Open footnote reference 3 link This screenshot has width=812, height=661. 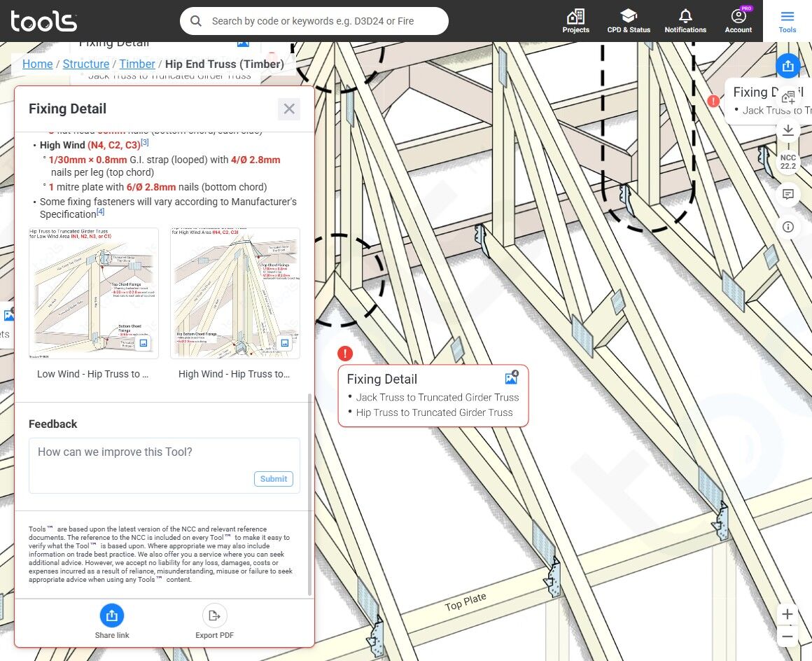coord(144,142)
